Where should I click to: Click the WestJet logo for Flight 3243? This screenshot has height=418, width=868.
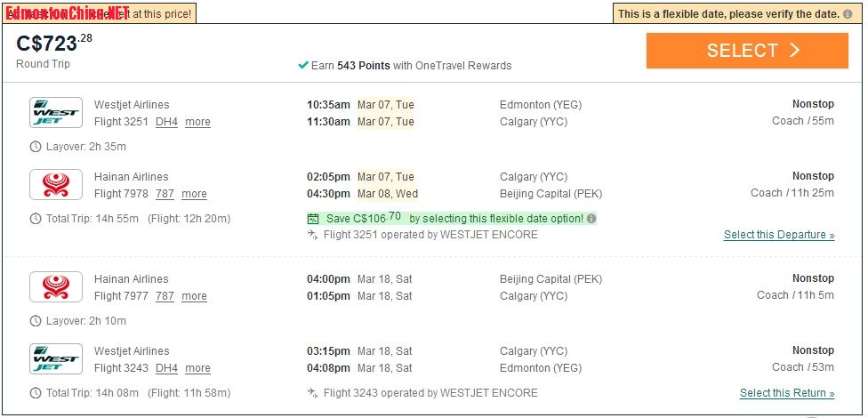(x=55, y=359)
